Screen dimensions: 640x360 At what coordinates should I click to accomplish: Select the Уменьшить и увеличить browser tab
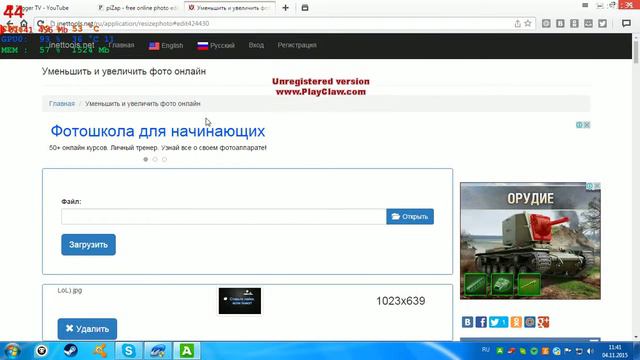point(230,8)
